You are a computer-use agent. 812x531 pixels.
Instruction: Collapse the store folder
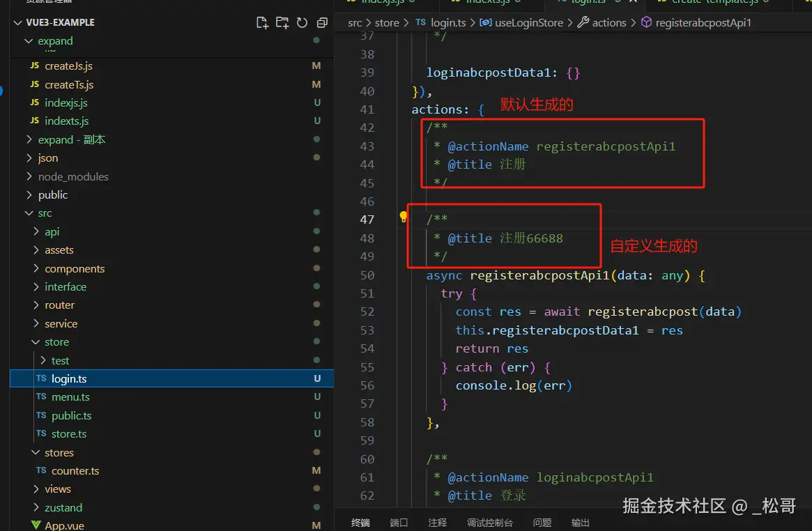(56, 342)
